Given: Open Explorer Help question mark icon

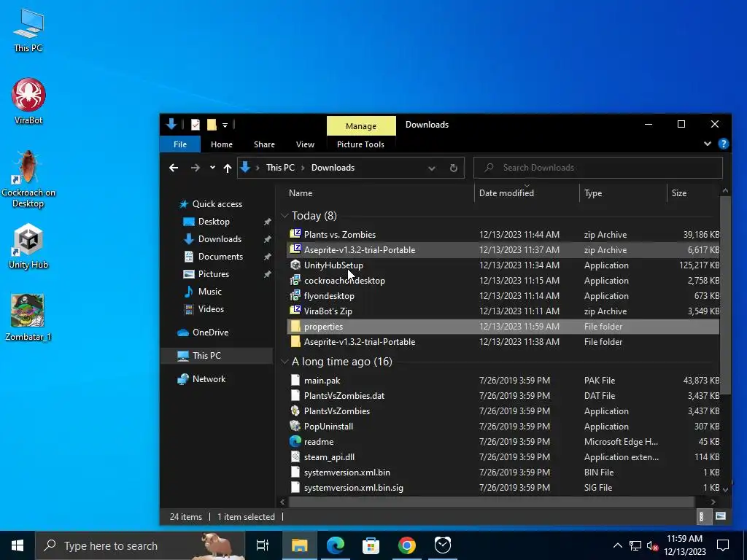Looking at the screenshot, I should click(x=723, y=144).
